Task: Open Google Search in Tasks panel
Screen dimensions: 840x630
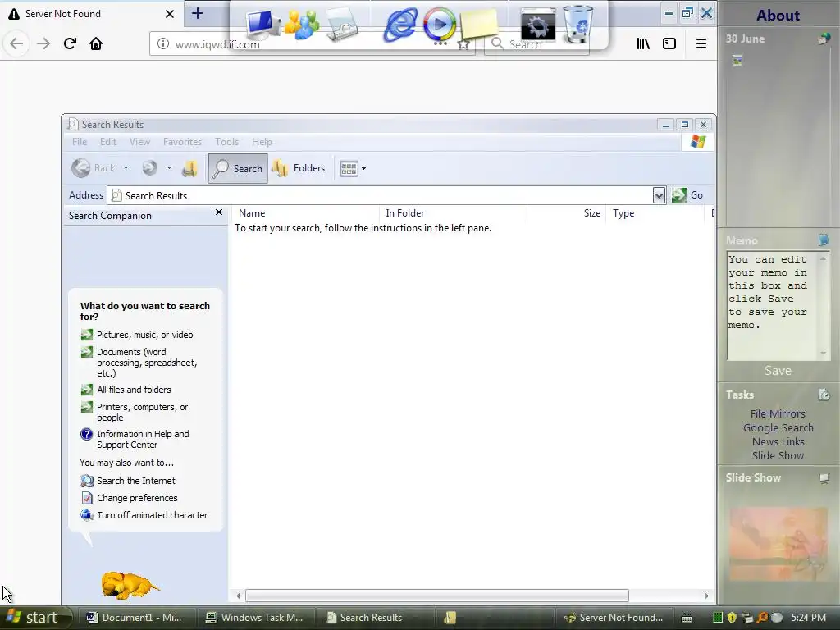Action: tap(778, 427)
